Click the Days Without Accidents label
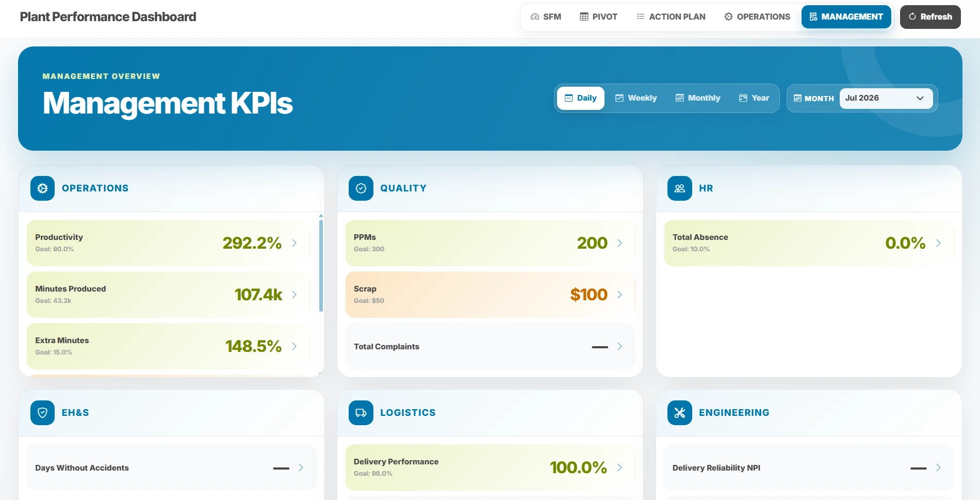Screen dimensions: 980x500 [82, 468]
